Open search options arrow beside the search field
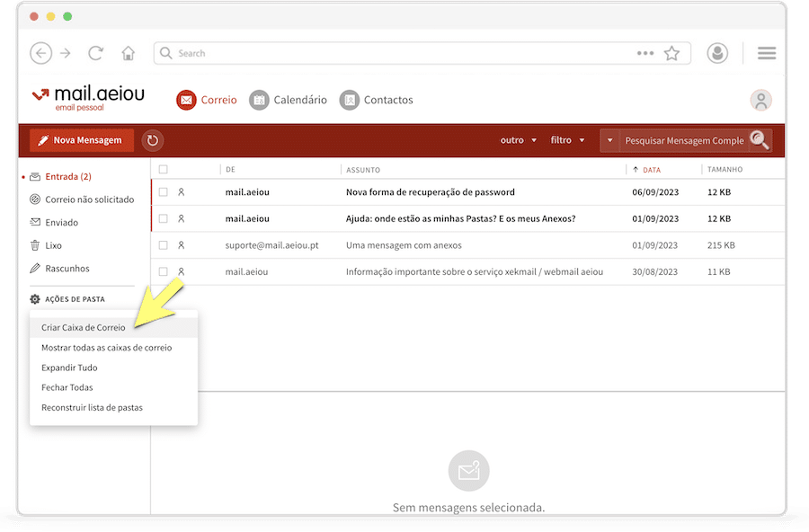This screenshot has width=809, height=532. pyautogui.click(x=610, y=140)
